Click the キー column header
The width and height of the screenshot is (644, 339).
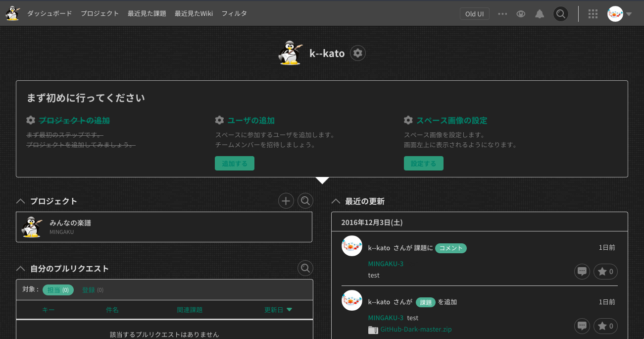pos(49,310)
